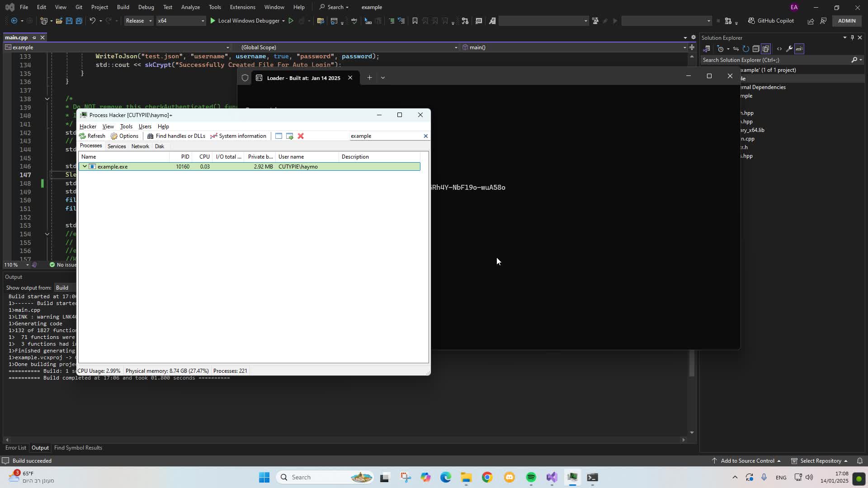
Task: Unpin the main.cpp document tab
Action: click(x=34, y=38)
